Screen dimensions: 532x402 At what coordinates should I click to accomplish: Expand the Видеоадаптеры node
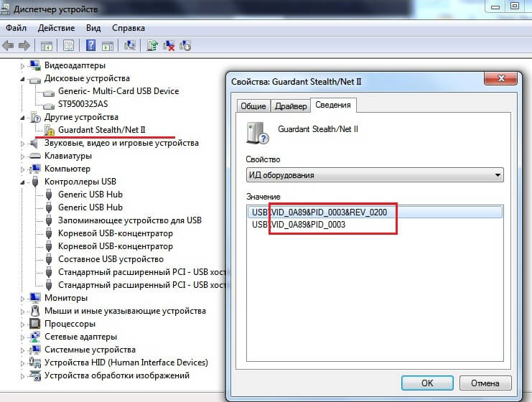tap(22, 66)
